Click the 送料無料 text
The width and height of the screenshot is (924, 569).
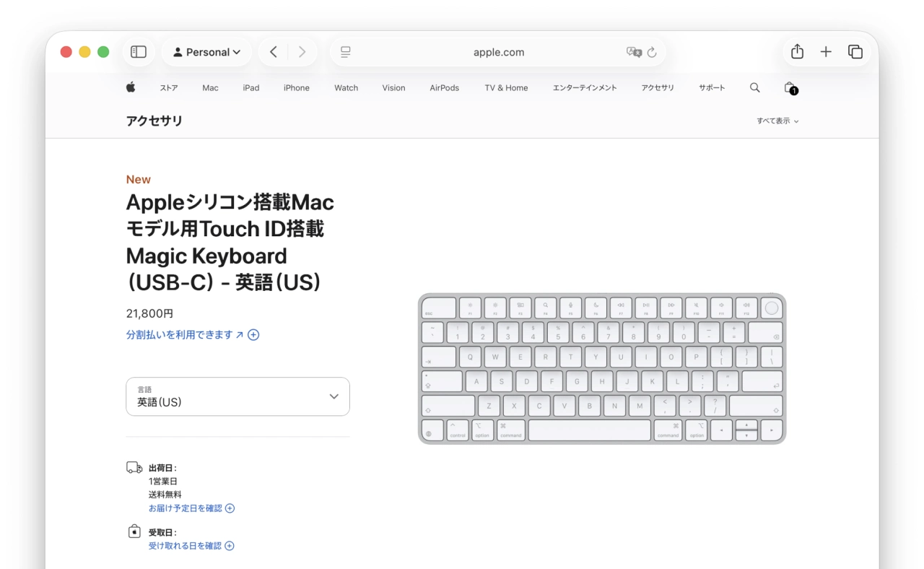pyautogui.click(x=165, y=495)
